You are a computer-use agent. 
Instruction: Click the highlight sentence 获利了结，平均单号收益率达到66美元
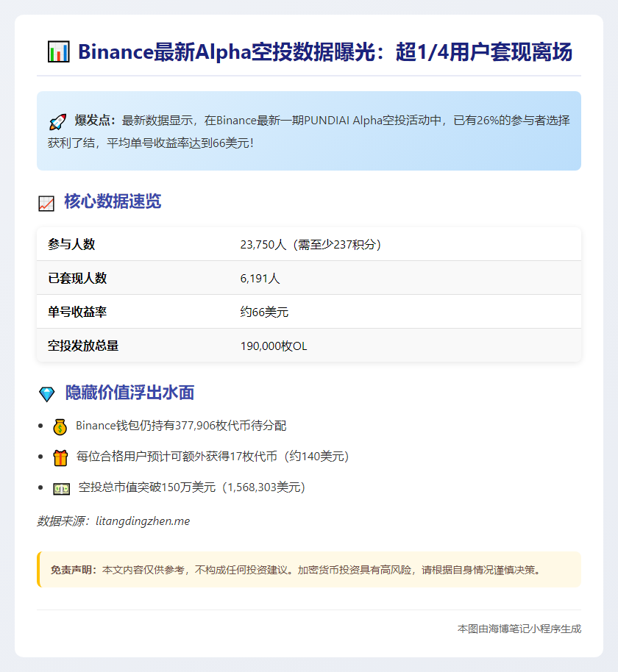coord(151,143)
